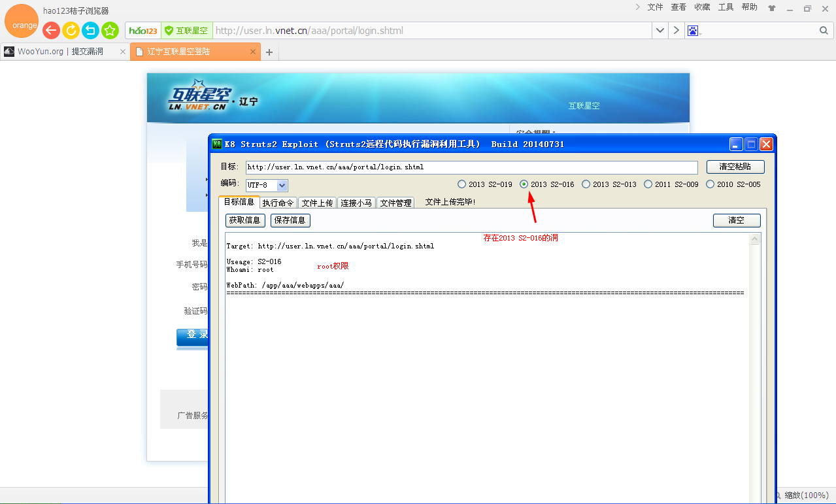Click the hao123 logo in address bar

(x=143, y=31)
